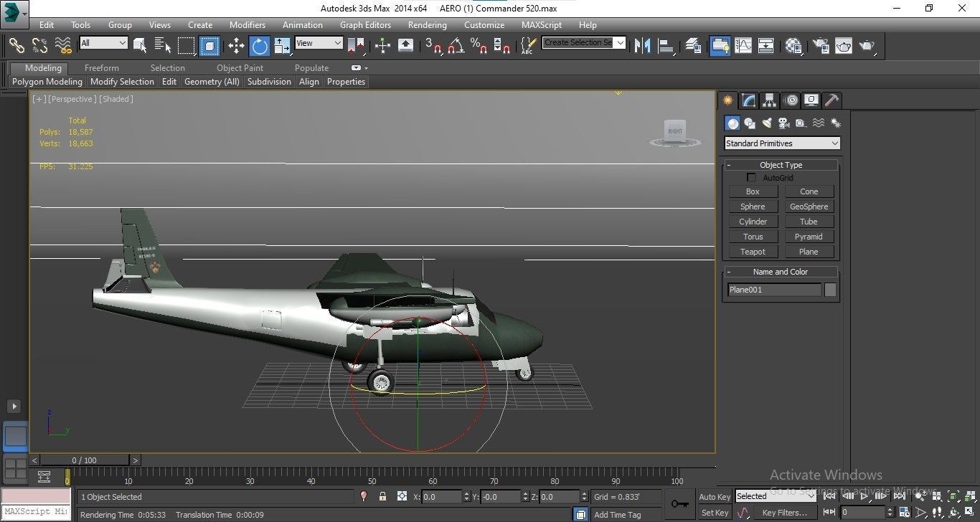This screenshot has height=522, width=980.
Task: Open the Rendering menu
Action: 427,24
